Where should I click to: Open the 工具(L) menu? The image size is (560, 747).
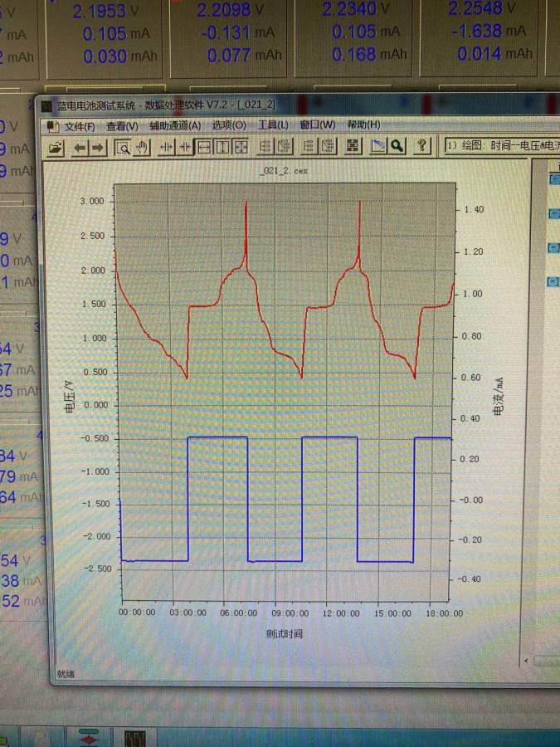pos(273,124)
